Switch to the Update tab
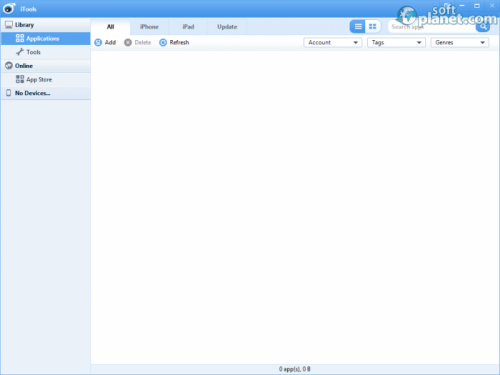500x375 pixels. point(227,27)
